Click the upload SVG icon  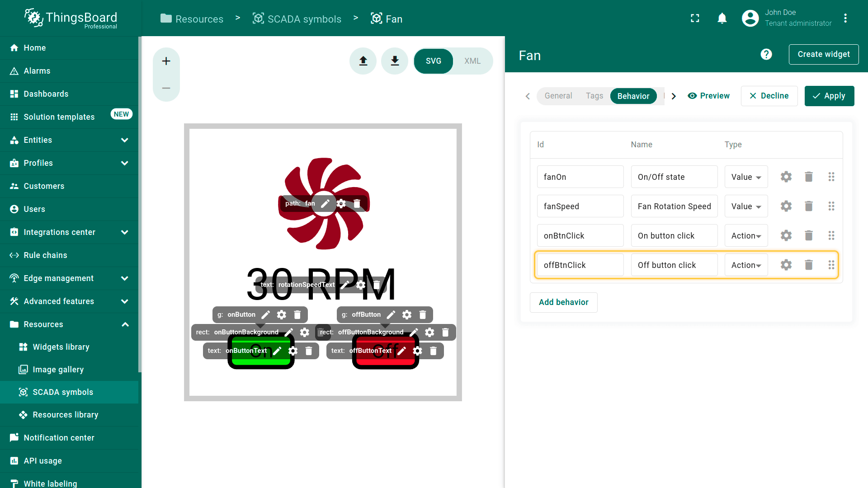[x=363, y=61]
